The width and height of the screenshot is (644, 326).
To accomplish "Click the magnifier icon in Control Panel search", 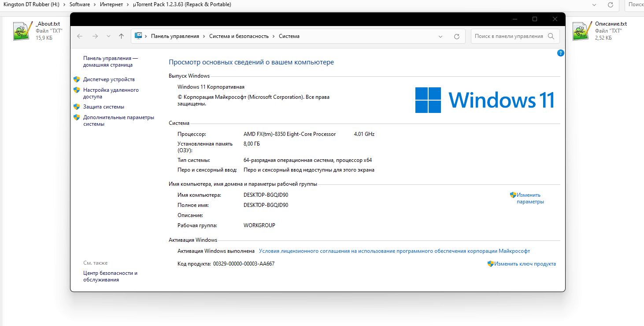I will point(551,36).
